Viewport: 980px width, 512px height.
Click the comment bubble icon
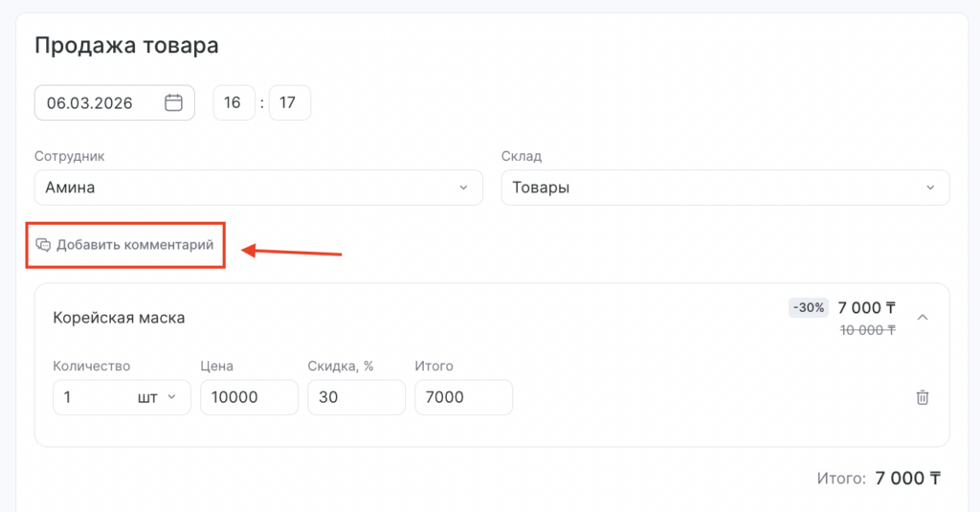coord(43,245)
